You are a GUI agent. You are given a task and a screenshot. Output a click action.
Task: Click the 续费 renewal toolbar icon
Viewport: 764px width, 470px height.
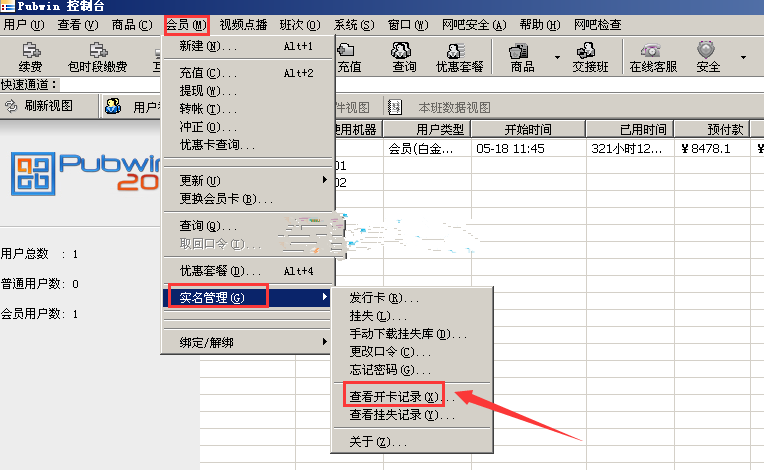tap(31, 56)
